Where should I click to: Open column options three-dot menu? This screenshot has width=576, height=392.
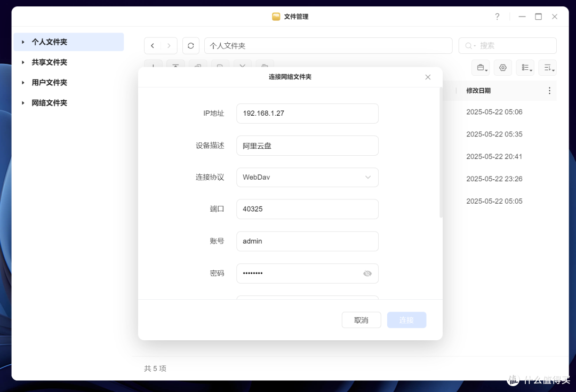[x=549, y=91]
